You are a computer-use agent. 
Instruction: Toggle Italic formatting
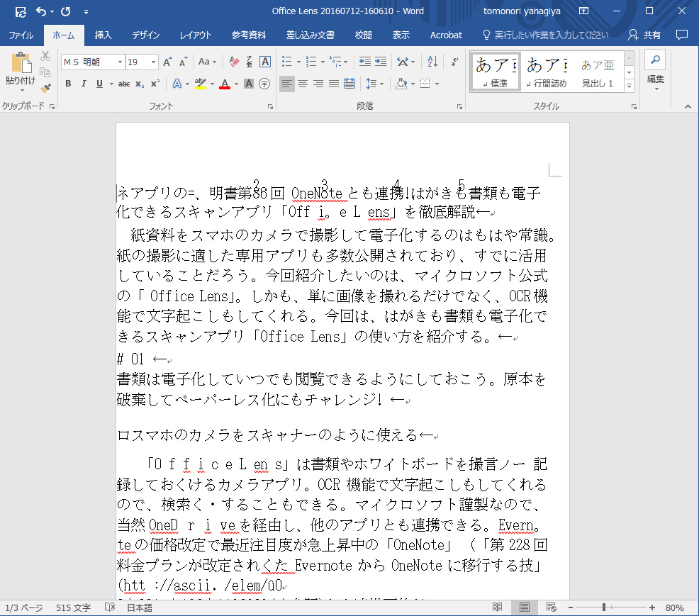(84, 84)
